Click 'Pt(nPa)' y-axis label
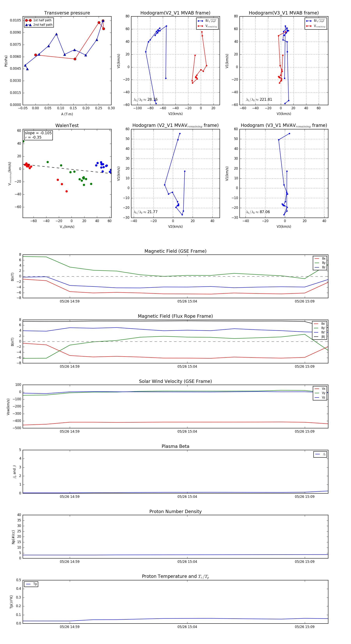This screenshot has height=644, width=351. 6,61
